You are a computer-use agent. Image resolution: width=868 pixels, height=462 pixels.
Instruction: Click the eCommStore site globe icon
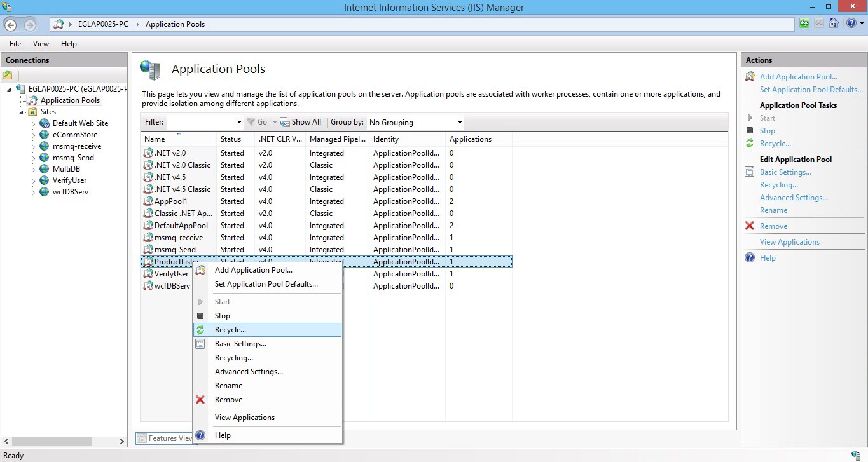tap(45, 135)
